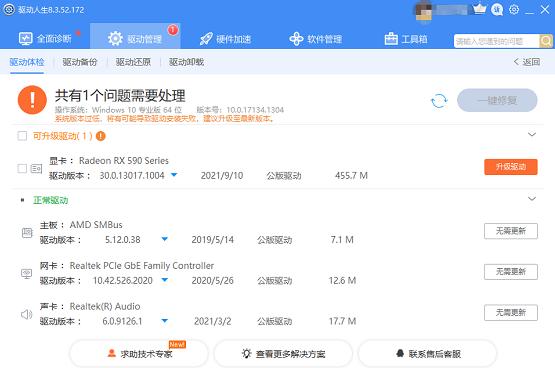
Task: Open 工具箱 tab
Action: click(x=406, y=39)
